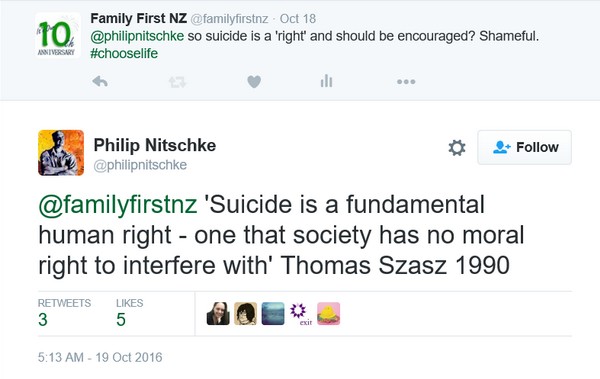Open the #chooselife hashtag
Image resolution: width=600 pixels, height=379 pixels.
coord(124,53)
